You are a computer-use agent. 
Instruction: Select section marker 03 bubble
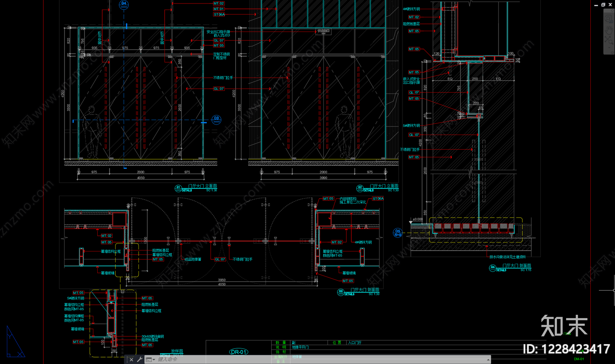tap(216, 119)
